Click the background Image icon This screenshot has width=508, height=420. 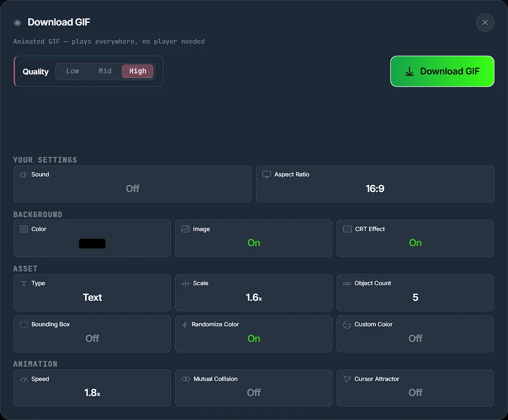pyautogui.click(x=185, y=229)
